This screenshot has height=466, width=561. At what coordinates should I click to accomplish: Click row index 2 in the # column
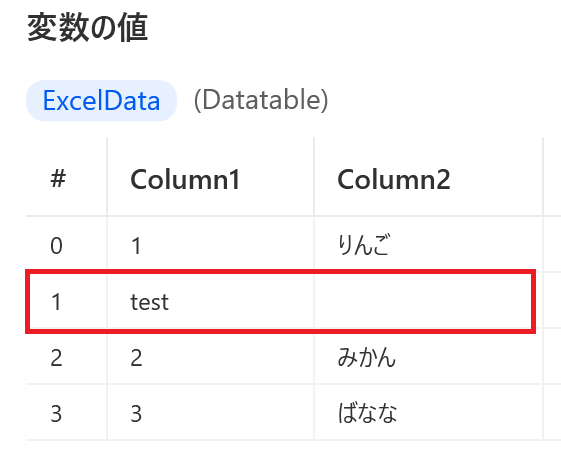(x=57, y=358)
